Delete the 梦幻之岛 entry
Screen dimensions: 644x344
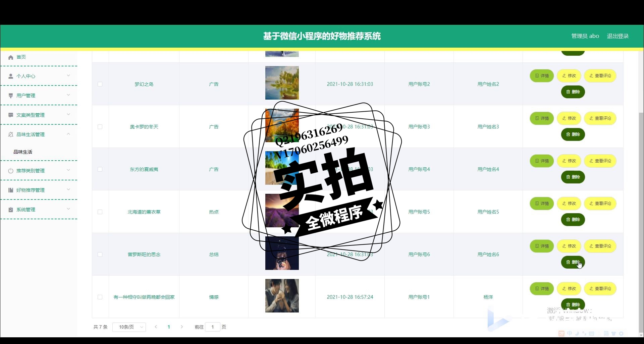573,92
